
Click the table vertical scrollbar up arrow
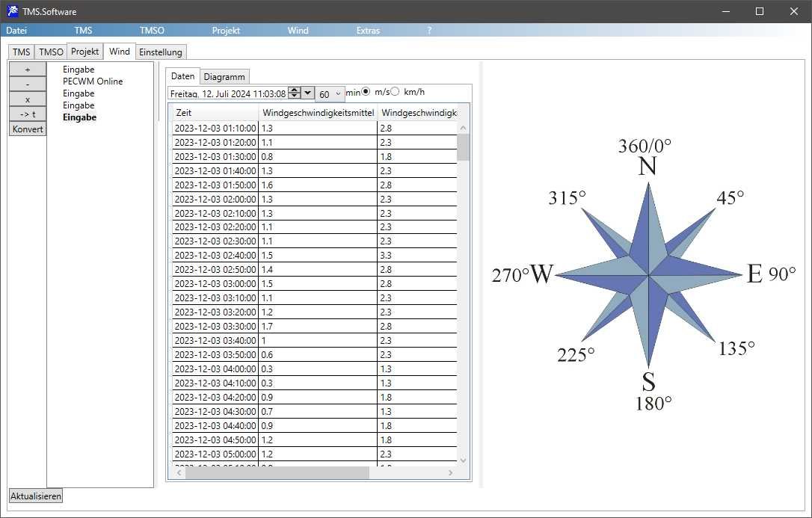(x=463, y=128)
